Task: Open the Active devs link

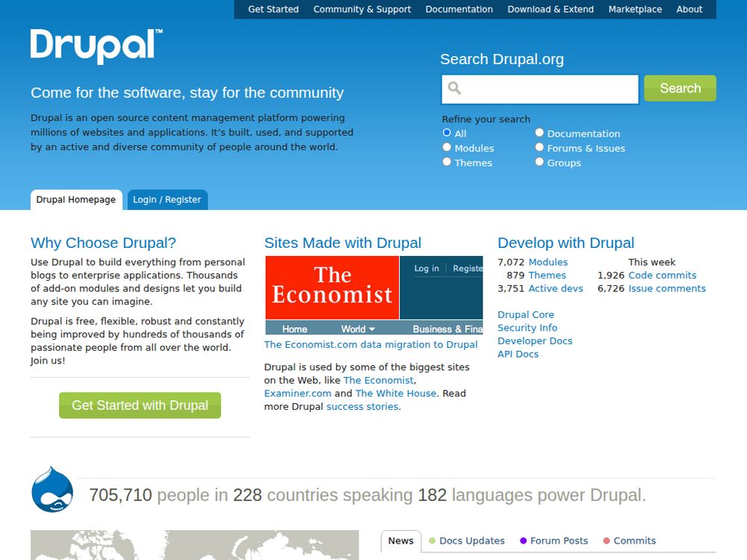Action: (556, 288)
